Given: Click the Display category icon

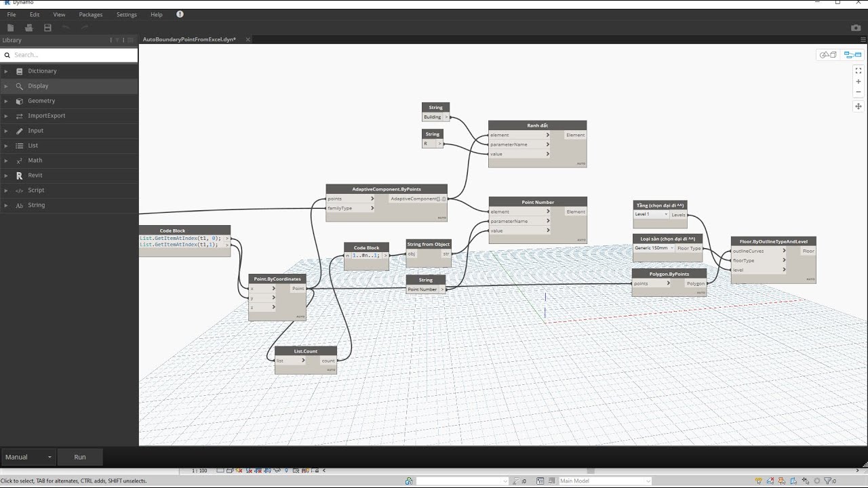Looking at the screenshot, I should click(20, 86).
